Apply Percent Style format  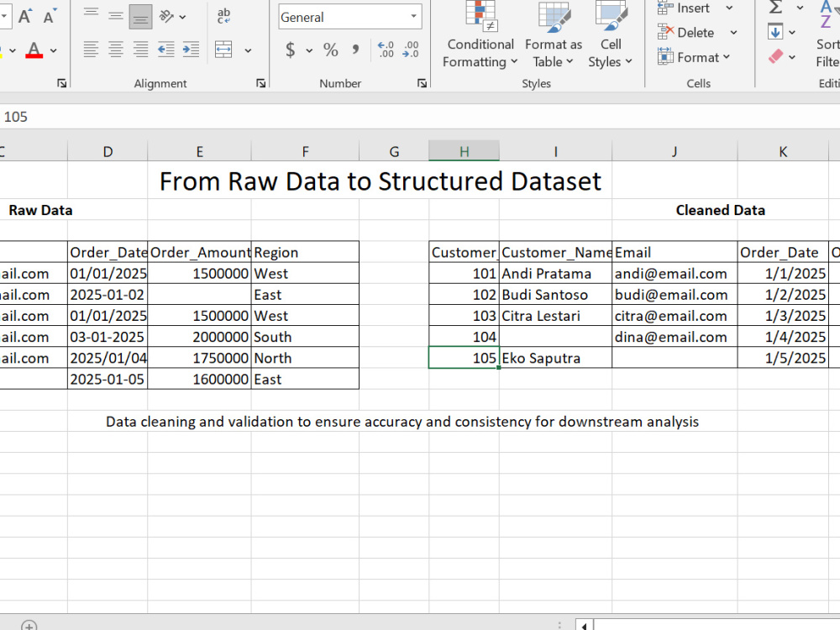coord(330,50)
